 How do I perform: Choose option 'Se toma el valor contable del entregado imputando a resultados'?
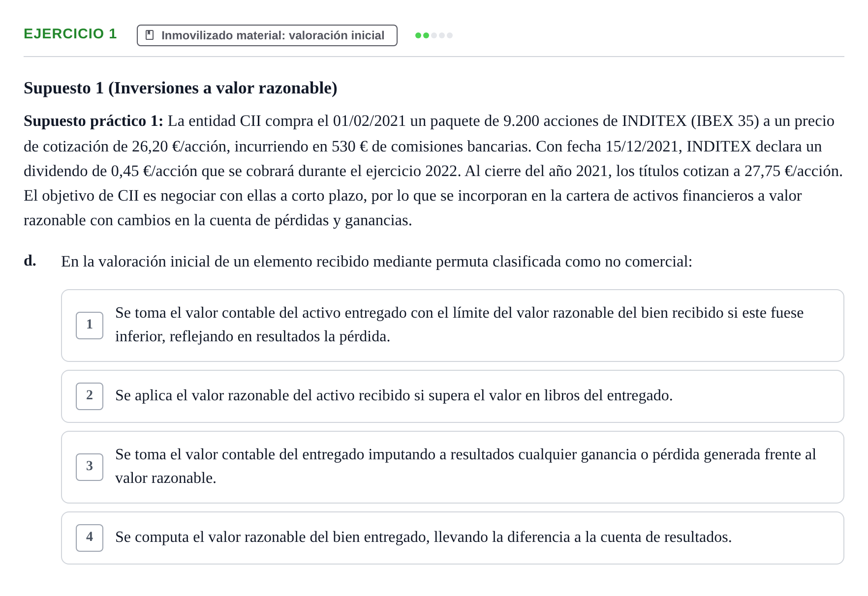(x=453, y=467)
